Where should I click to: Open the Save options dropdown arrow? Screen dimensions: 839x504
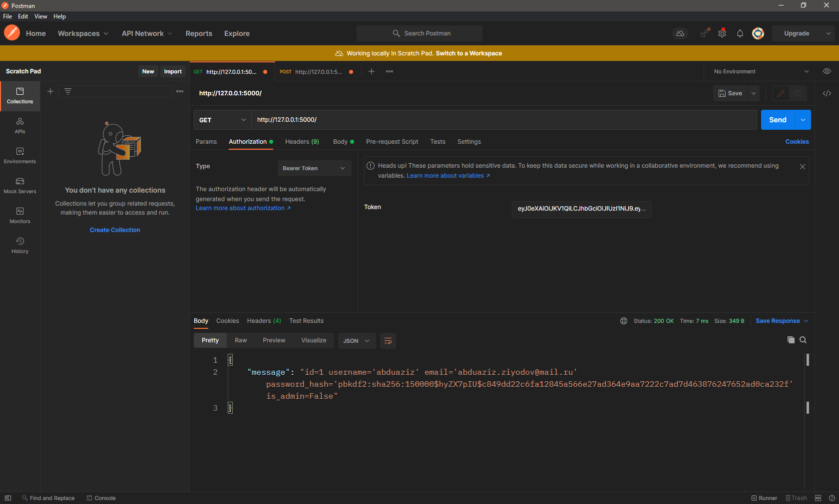(754, 93)
